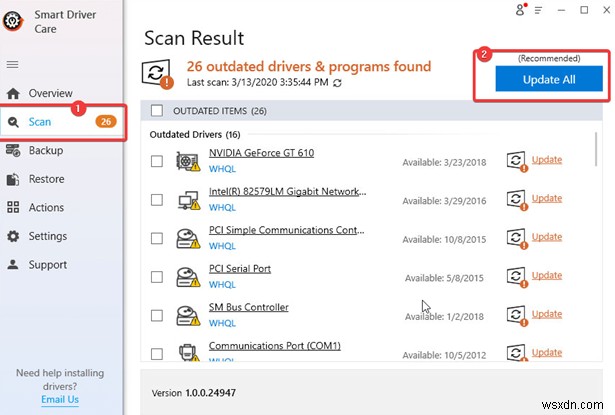615x415 pixels.
Task: Toggle the hamburger sidebar menu
Action: pos(13,64)
